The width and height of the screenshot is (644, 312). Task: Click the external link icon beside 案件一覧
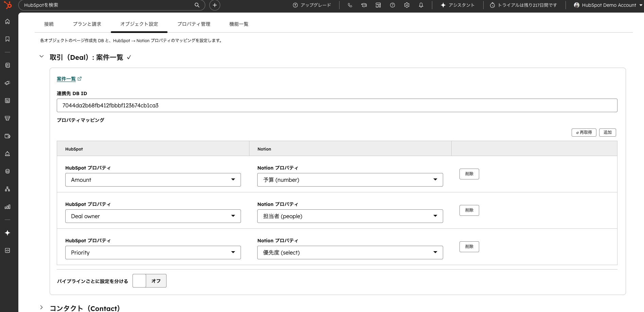click(x=80, y=79)
